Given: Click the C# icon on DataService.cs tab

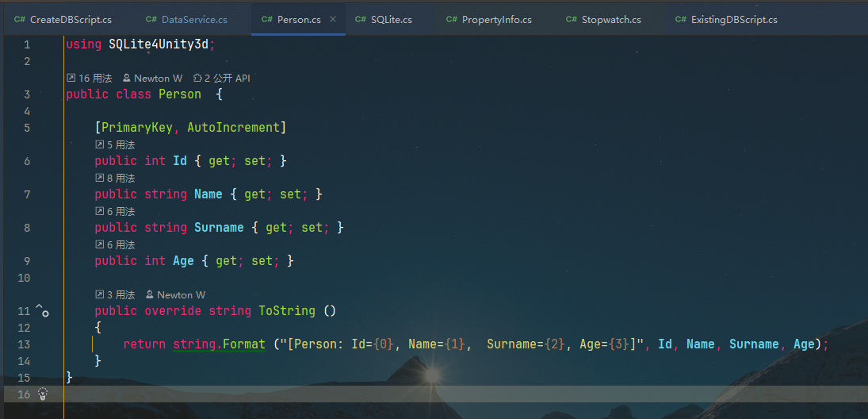Looking at the screenshot, I should coord(151,19).
